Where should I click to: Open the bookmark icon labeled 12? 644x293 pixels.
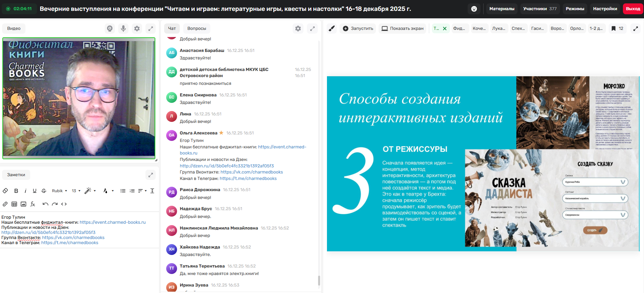coord(617,29)
